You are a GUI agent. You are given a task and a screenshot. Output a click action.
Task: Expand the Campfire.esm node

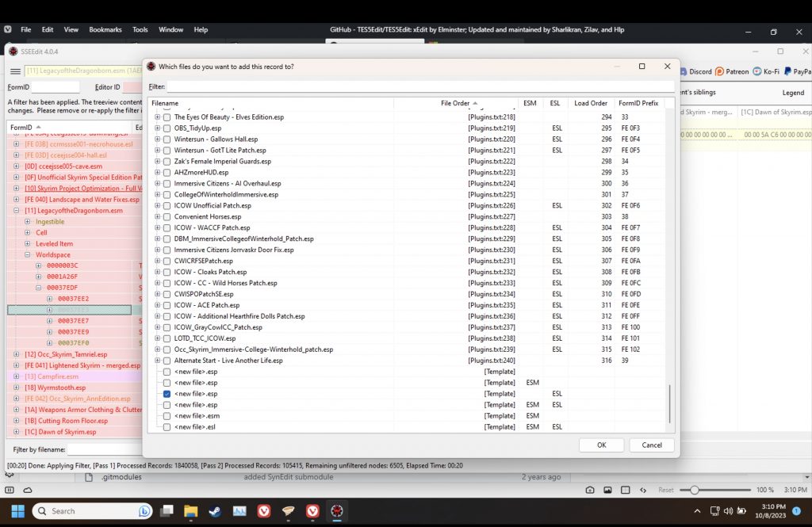pyautogui.click(x=17, y=377)
